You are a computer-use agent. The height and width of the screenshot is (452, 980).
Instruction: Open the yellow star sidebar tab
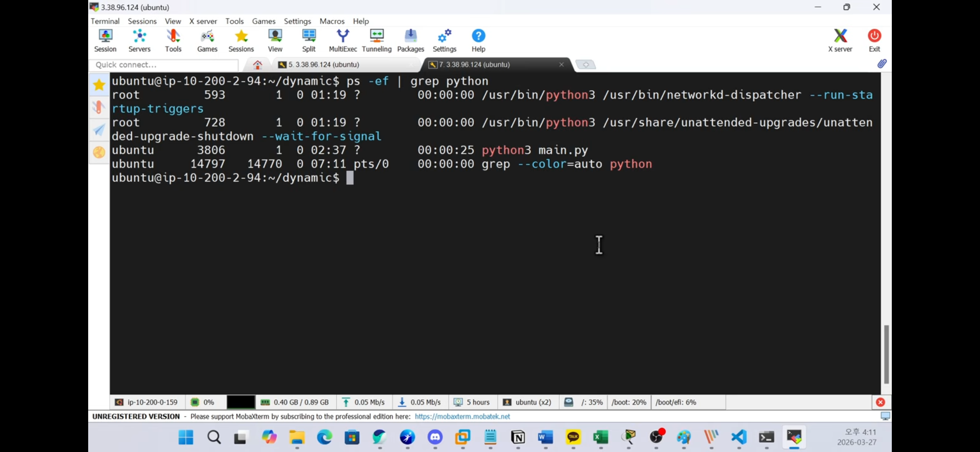(99, 85)
